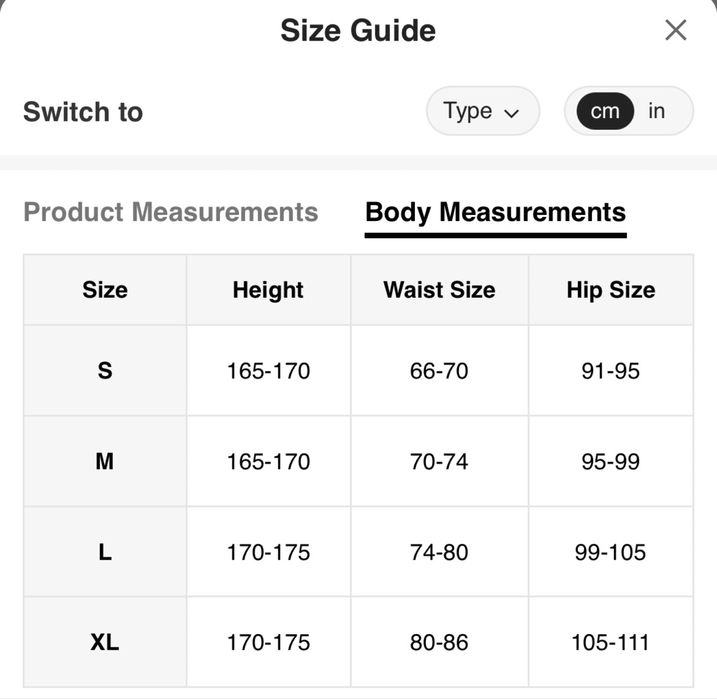Open the Type dropdown
Image resolution: width=717 pixels, height=699 pixels.
pyautogui.click(x=482, y=111)
